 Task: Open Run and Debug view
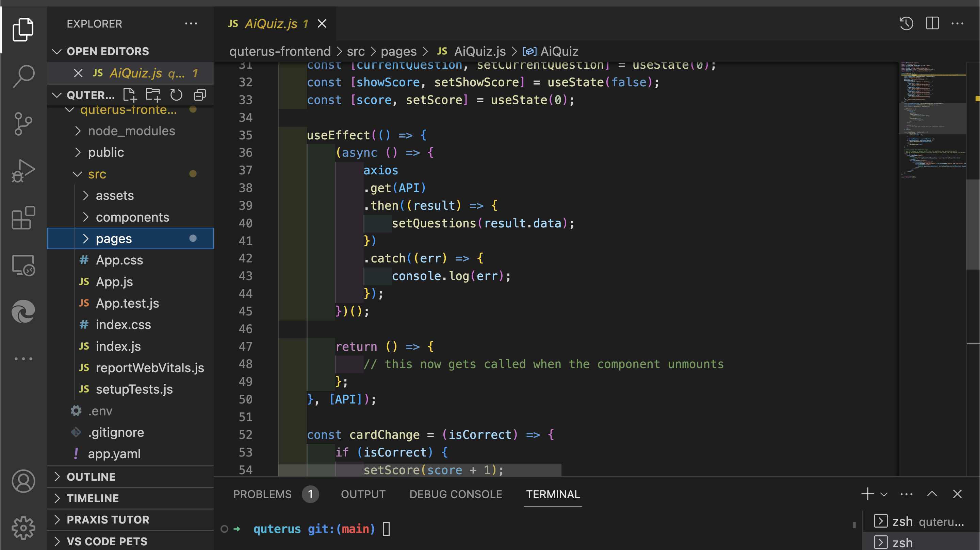click(23, 171)
